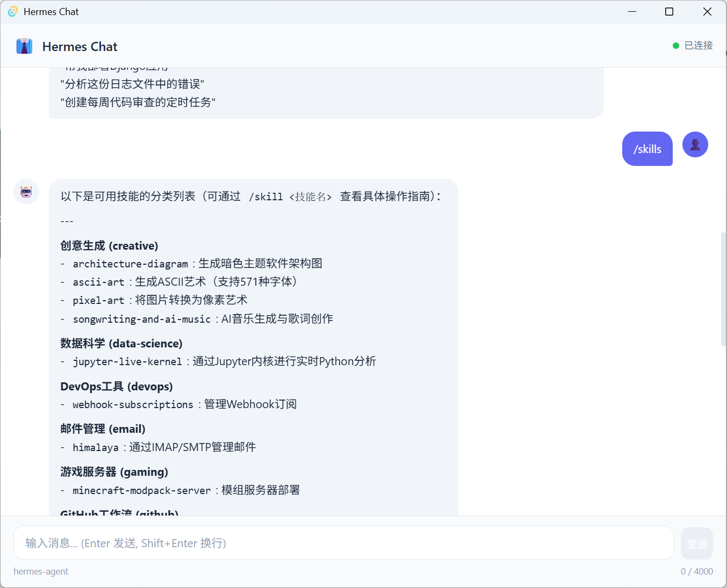Click the Hermes Chat title bar app icon
Image resolution: width=727 pixels, height=588 pixels.
tap(13, 11)
